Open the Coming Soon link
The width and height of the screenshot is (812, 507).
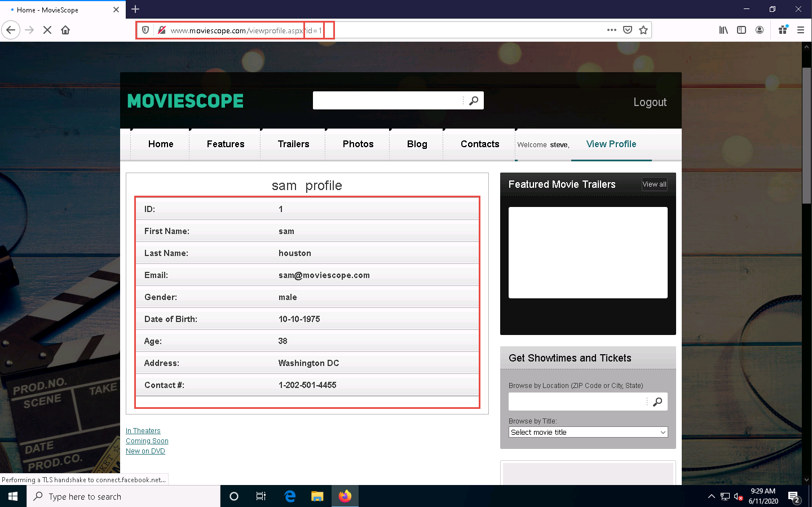click(147, 441)
